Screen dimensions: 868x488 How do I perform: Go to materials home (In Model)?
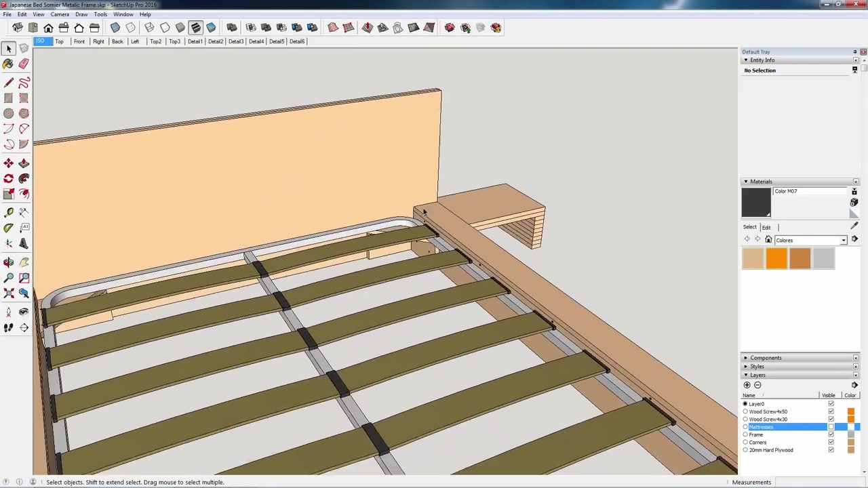pos(768,240)
